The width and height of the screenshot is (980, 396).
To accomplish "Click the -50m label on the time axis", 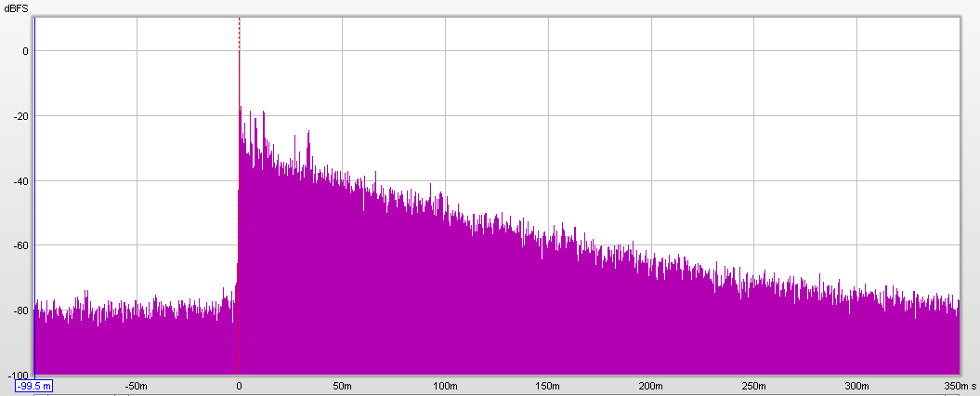I will tap(136, 385).
